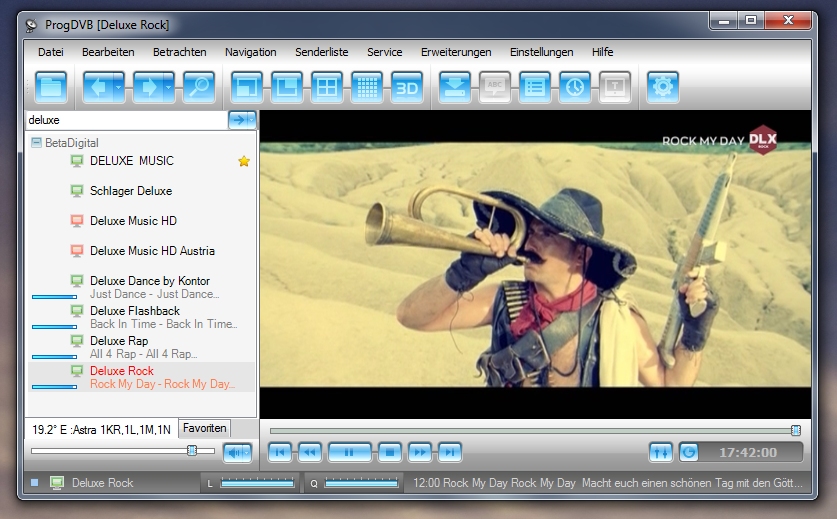Start recording with the download-arrow icon

coord(455,87)
